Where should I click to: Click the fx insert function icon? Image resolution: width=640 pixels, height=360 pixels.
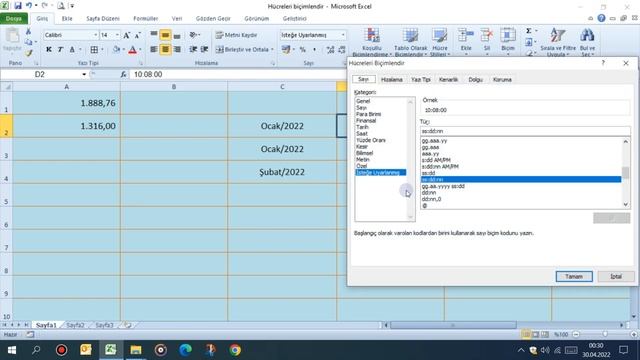click(123, 74)
